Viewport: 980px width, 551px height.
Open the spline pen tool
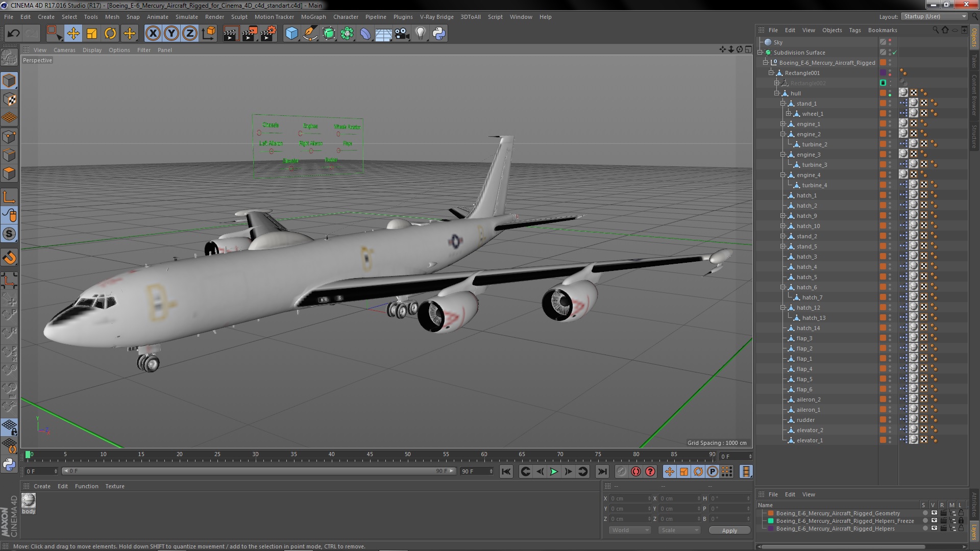coord(310,34)
